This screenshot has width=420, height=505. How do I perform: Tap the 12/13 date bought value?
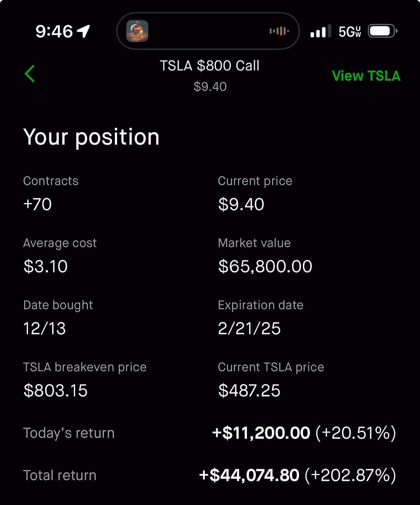tap(44, 328)
